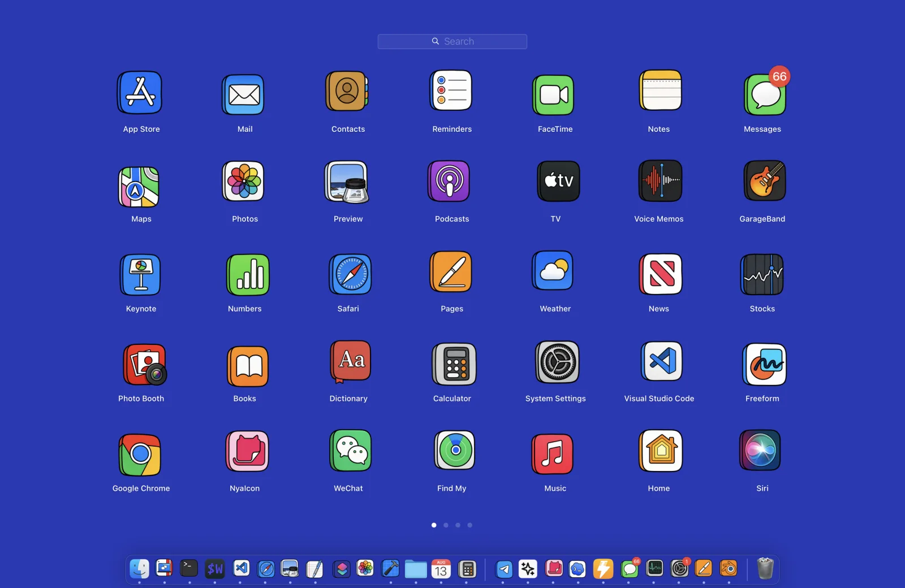The height and width of the screenshot is (588, 905).
Task: Launch the Maps app
Action: pos(139,187)
